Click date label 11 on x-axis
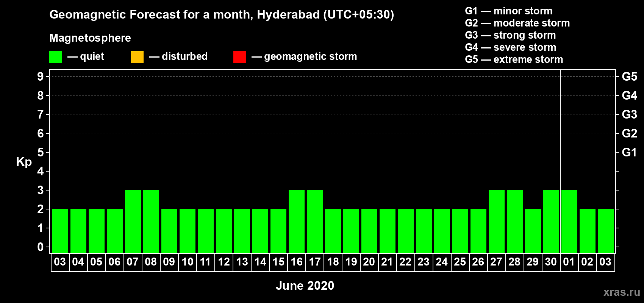This screenshot has height=303, width=644. (x=205, y=262)
